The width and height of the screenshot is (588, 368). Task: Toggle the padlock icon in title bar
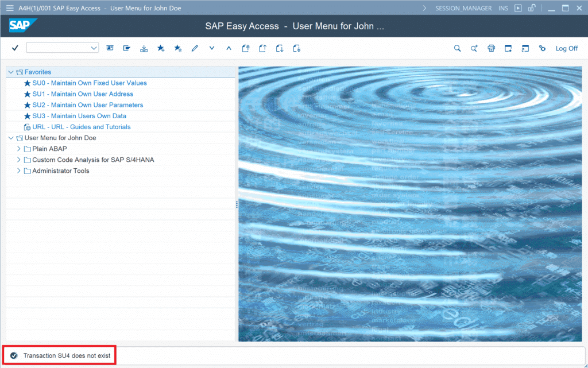[x=532, y=8]
